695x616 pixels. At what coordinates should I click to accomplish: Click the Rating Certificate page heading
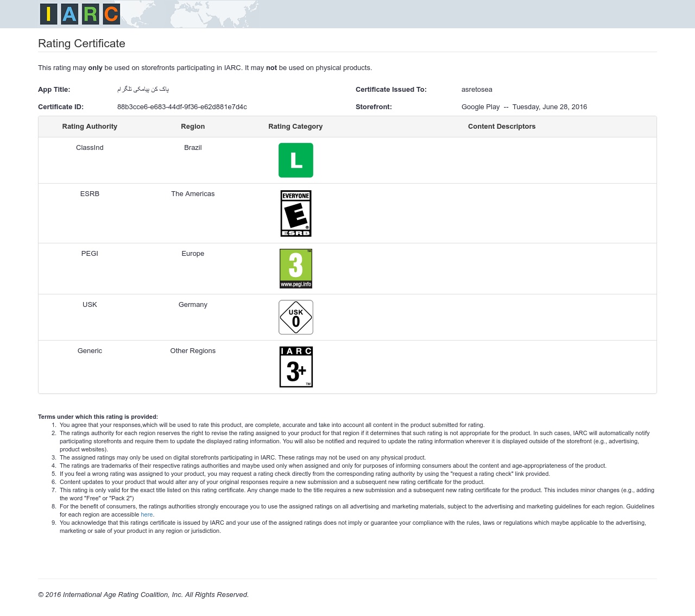pos(81,43)
